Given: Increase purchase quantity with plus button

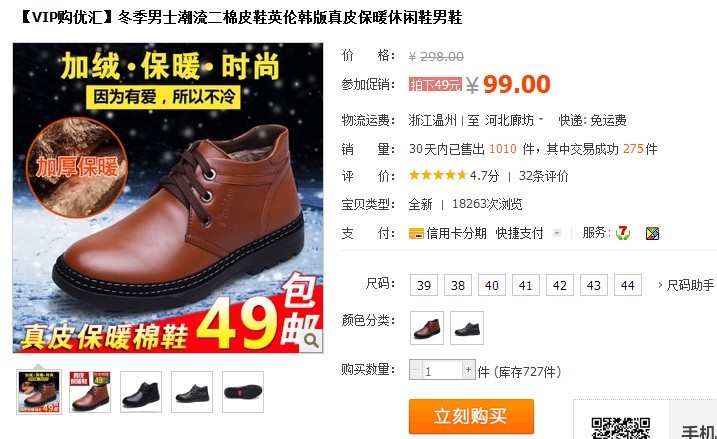Looking at the screenshot, I should click(x=468, y=369).
